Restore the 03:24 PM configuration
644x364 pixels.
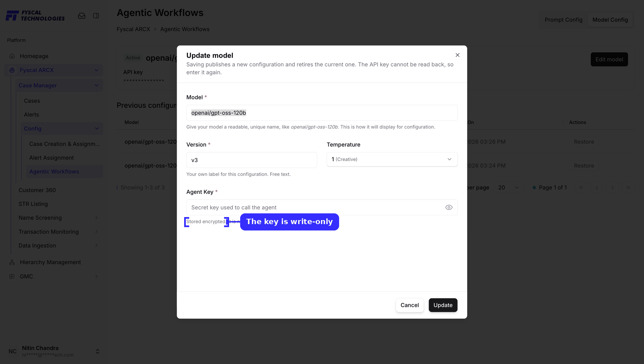pos(584,166)
